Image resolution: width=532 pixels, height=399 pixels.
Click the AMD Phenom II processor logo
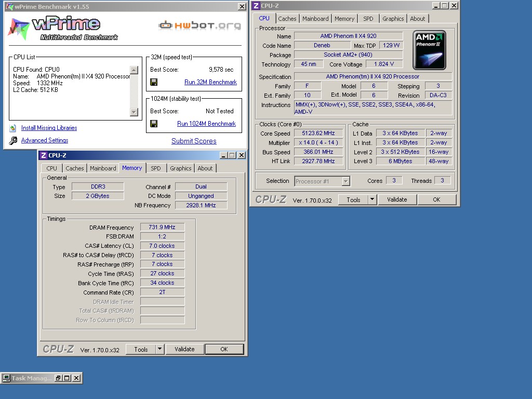[429, 50]
